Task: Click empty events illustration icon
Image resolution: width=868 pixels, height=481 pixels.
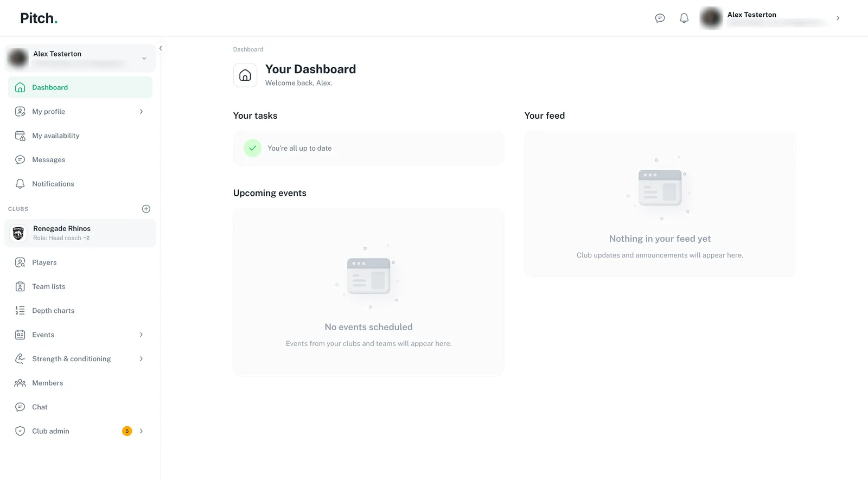Action: pyautogui.click(x=368, y=276)
